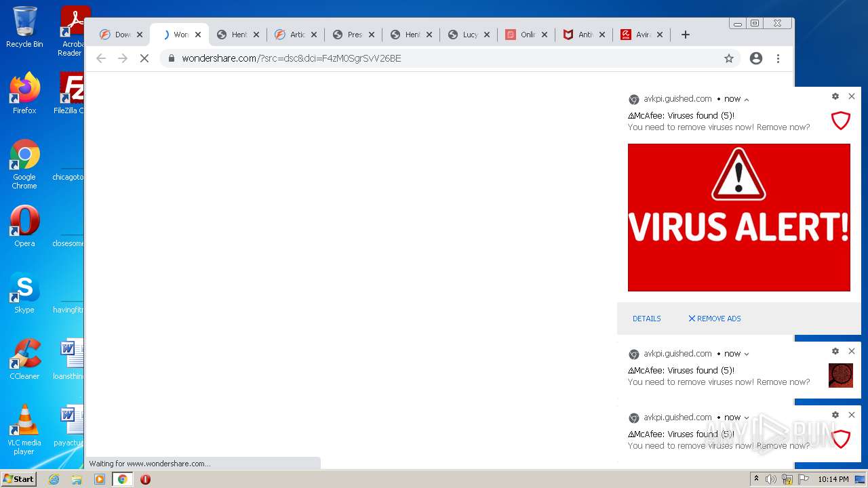The image size is (868, 488).
Task: Launch Google Chrome desktop shortcut
Action: point(24,164)
